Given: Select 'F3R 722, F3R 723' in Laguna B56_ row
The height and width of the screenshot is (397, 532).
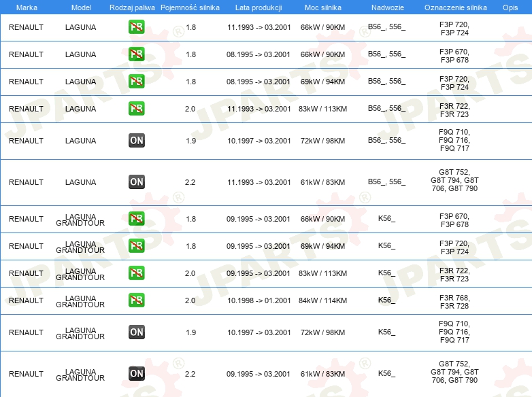Looking at the screenshot, I should point(454,110).
